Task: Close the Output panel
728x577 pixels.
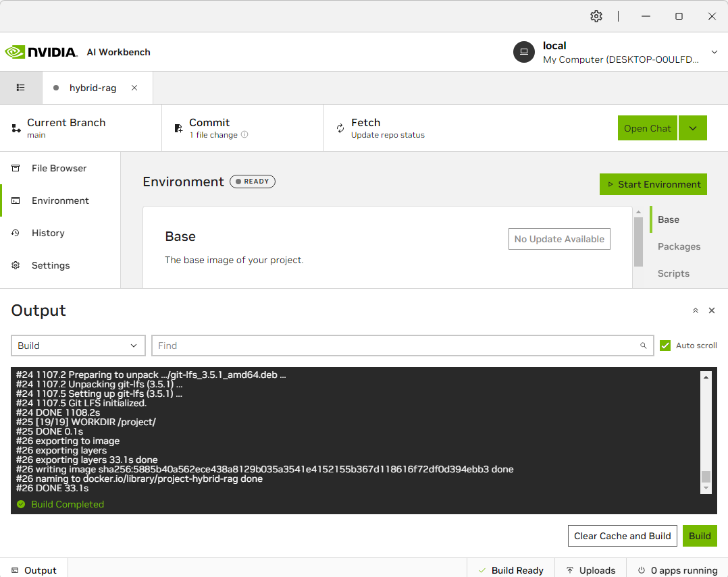Action: (711, 310)
